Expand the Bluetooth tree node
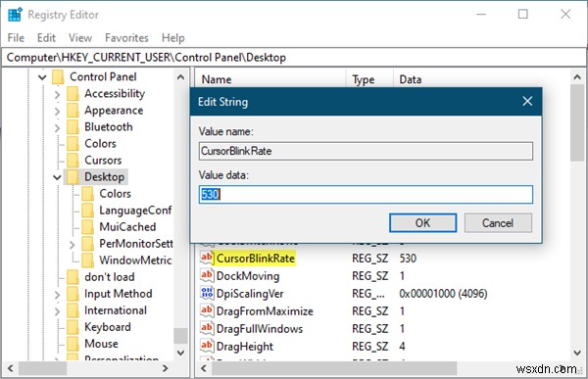 (x=57, y=128)
